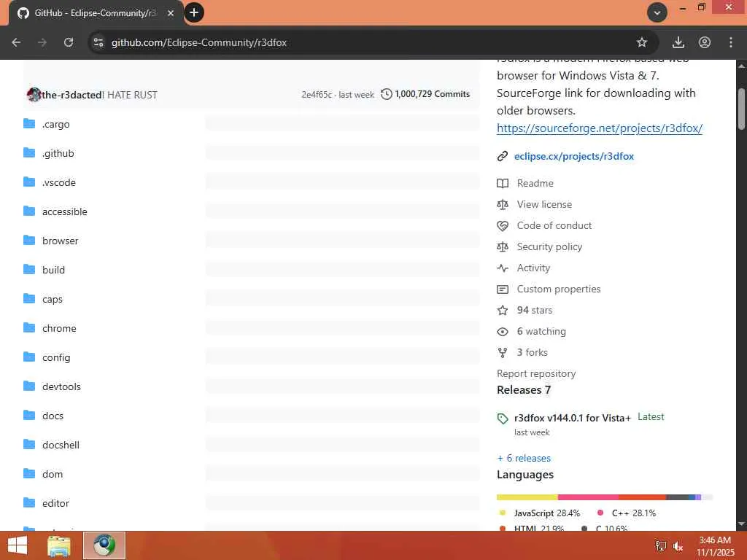This screenshot has width=747, height=560.
Task: View the 1,000,729 Commits history
Action: tap(432, 94)
